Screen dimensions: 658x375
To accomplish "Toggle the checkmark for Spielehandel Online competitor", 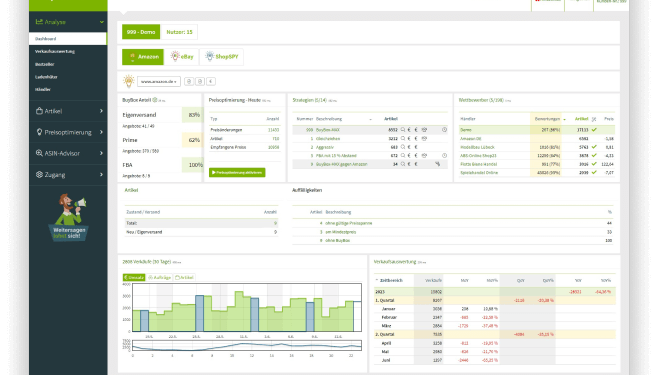I will (x=594, y=172).
